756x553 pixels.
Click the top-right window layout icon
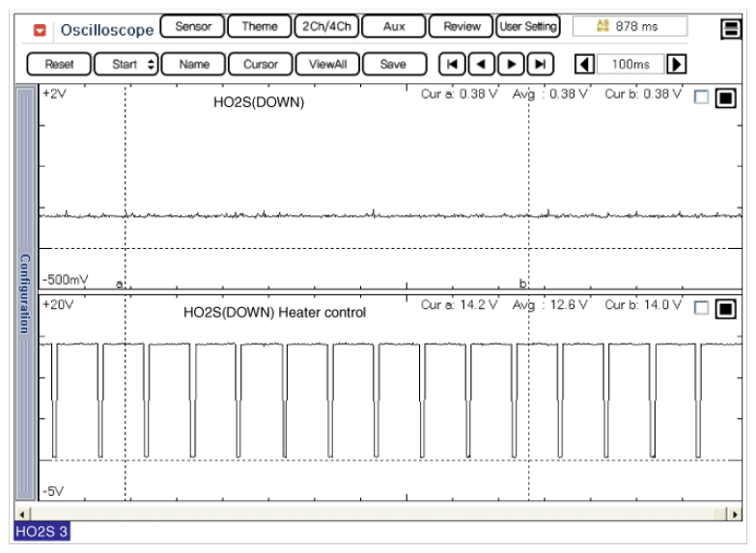731,29
